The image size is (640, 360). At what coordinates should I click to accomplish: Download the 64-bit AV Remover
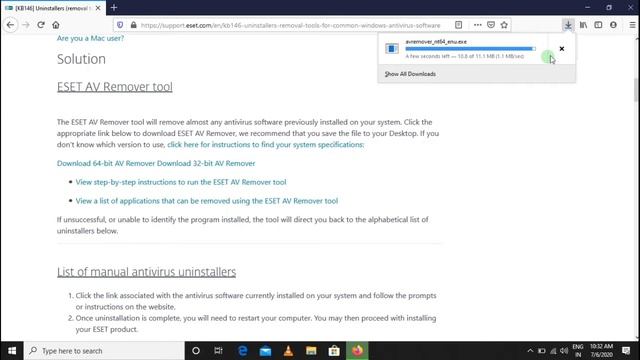point(106,163)
